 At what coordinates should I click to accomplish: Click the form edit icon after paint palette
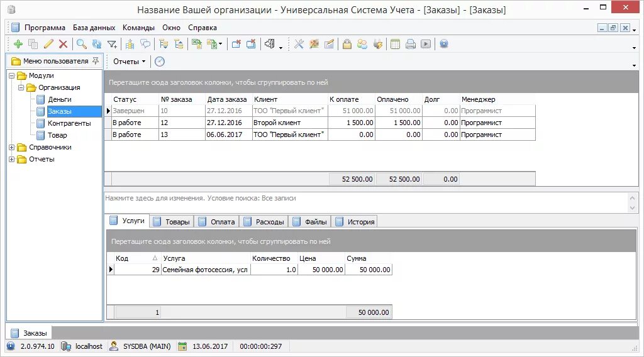[x=329, y=44]
